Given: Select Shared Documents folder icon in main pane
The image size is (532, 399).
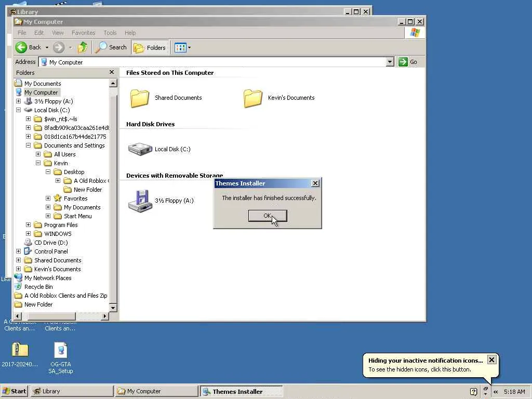Looking at the screenshot, I should coord(139,98).
